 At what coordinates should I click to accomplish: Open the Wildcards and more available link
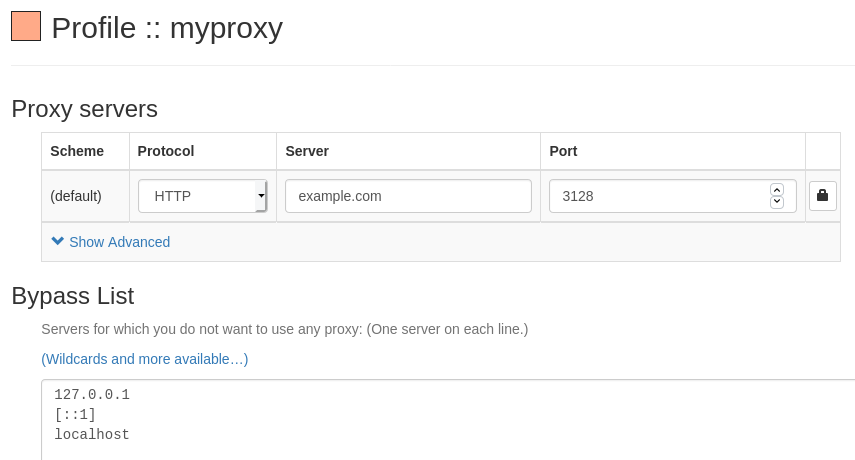pyautogui.click(x=144, y=359)
